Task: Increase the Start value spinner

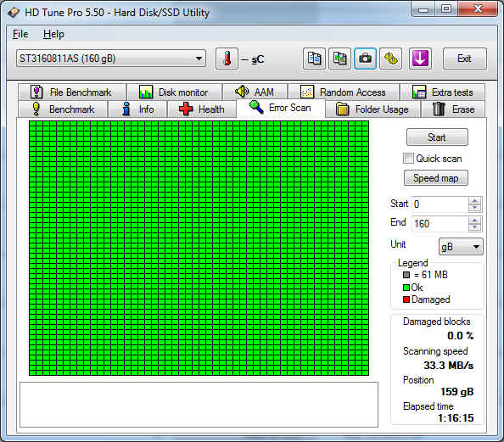Action: tap(475, 201)
